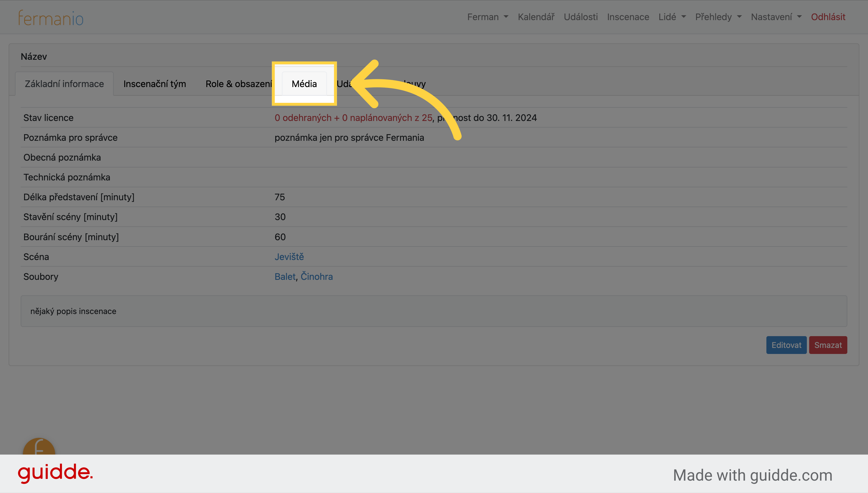The height and width of the screenshot is (493, 868).
Task: Open the Jeviště scene link
Action: [x=289, y=257]
